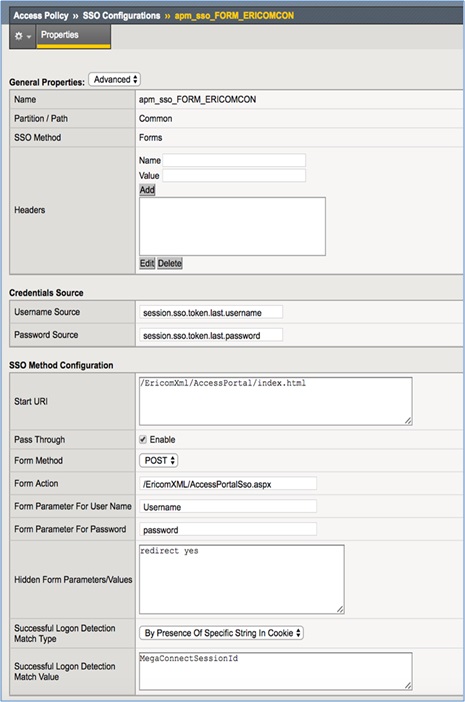The height and width of the screenshot is (702, 465).
Task: Edit the Password Source field
Action: [211, 335]
